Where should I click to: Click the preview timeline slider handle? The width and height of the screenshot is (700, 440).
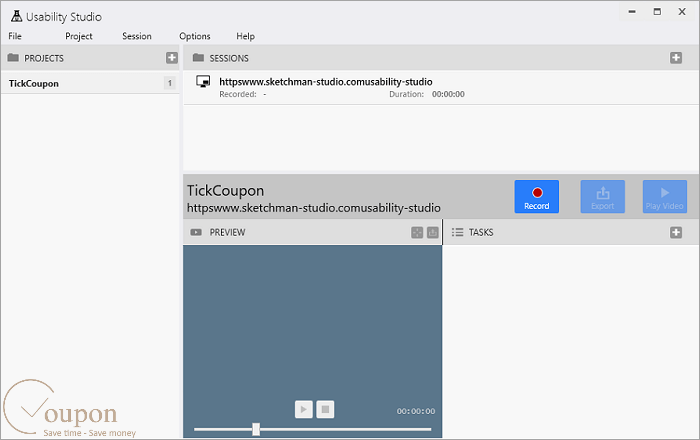pyautogui.click(x=256, y=429)
